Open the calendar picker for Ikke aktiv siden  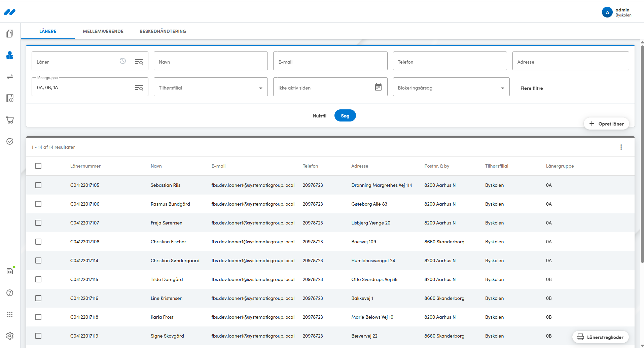coord(379,87)
